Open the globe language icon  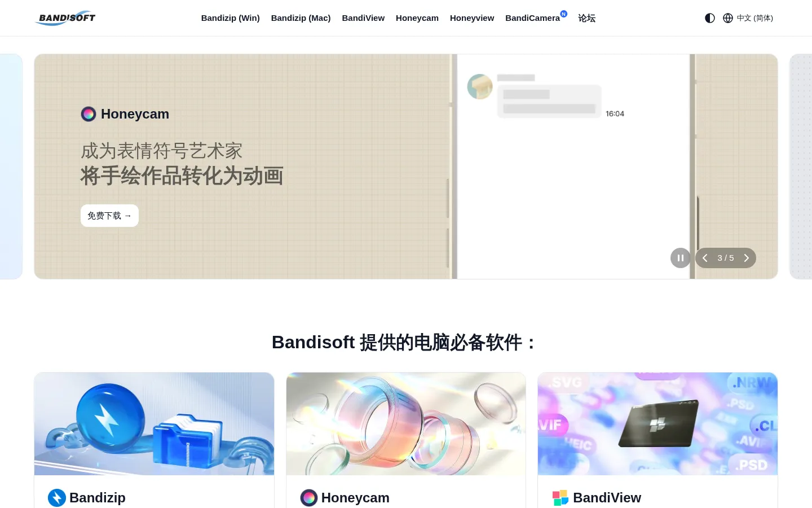(728, 18)
